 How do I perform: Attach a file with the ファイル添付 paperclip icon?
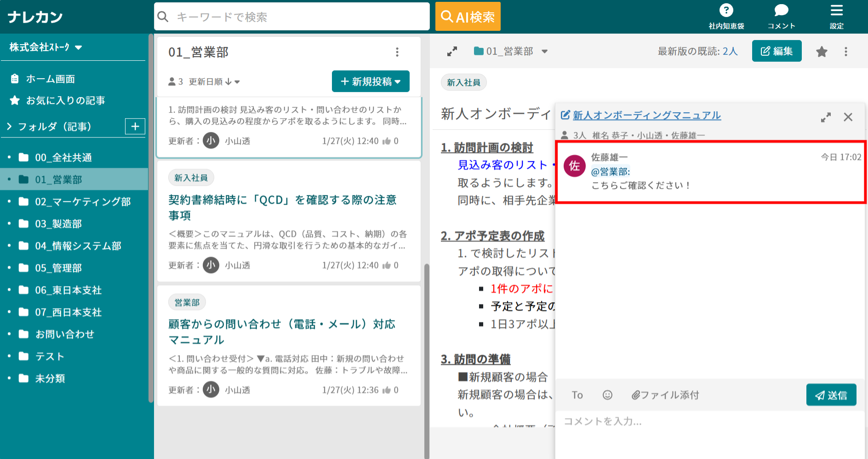(x=665, y=395)
